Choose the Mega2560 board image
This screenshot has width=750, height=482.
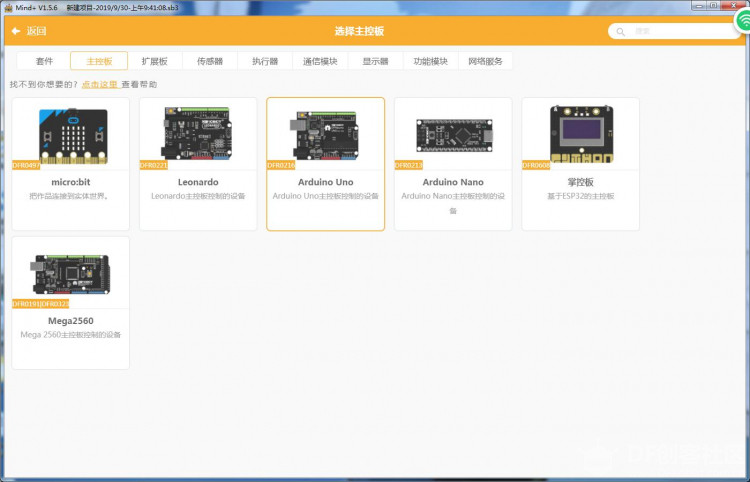(x=70, y=274)
